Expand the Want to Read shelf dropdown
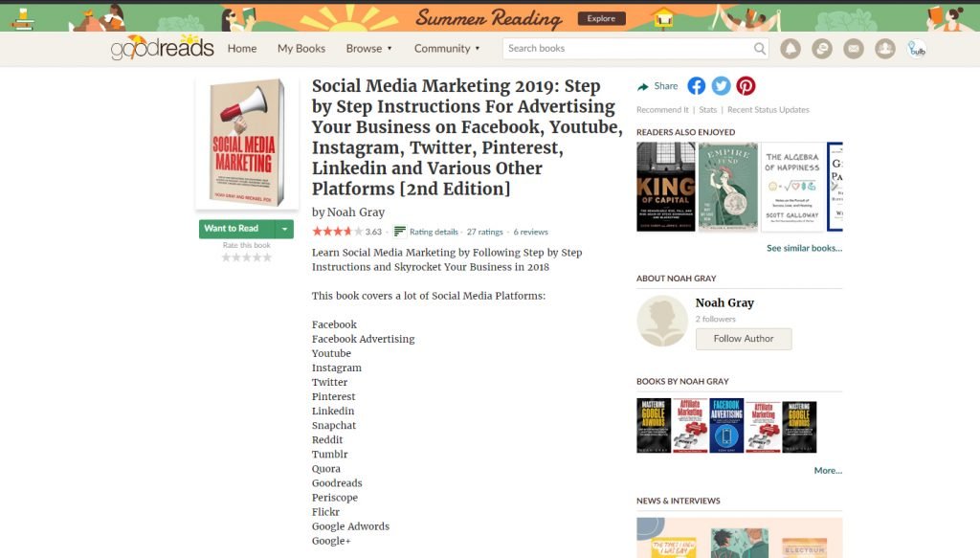Screen dimensions: 980x558 tap(284, 229)
